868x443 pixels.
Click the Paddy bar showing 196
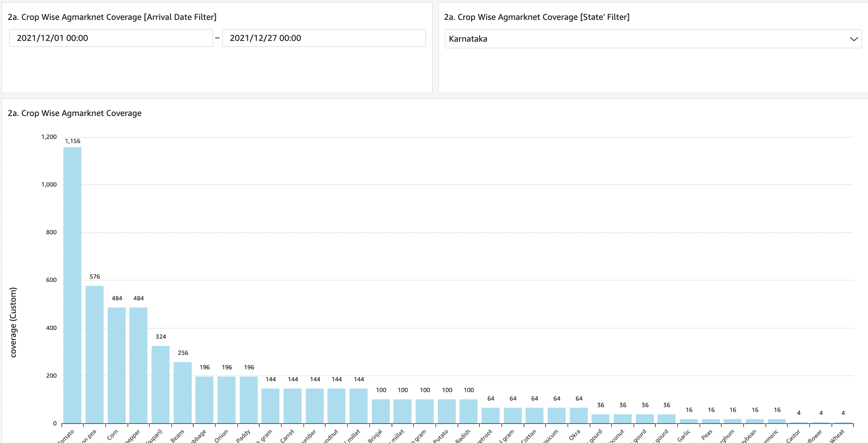(x=249, y=399)
